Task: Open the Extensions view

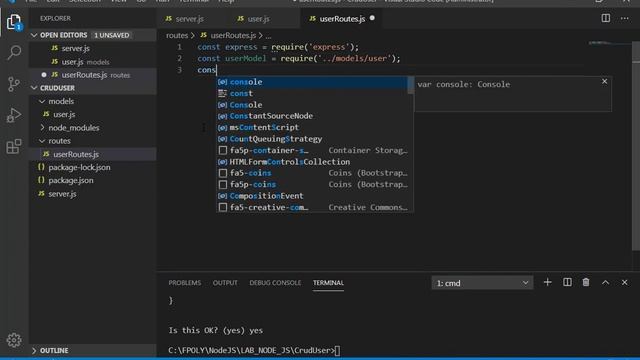Action: pos(14,146)
